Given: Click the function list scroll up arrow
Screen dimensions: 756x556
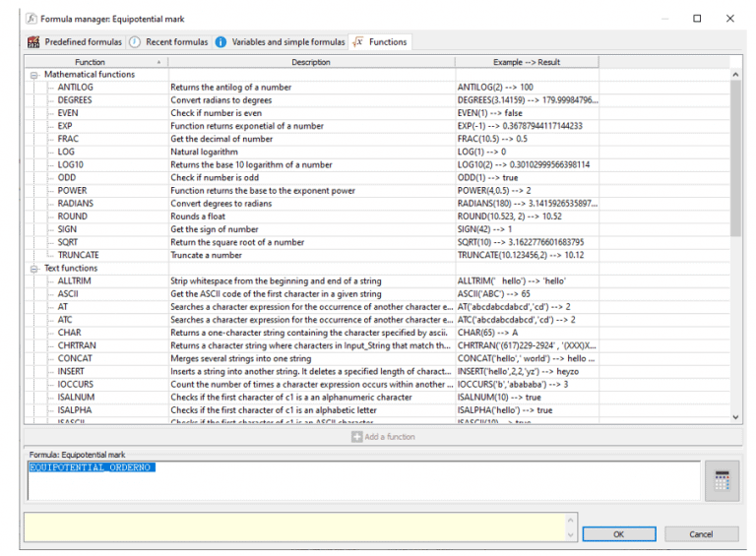Looking at the screenshot, I should pyautogui.click(x=735, y=74).
